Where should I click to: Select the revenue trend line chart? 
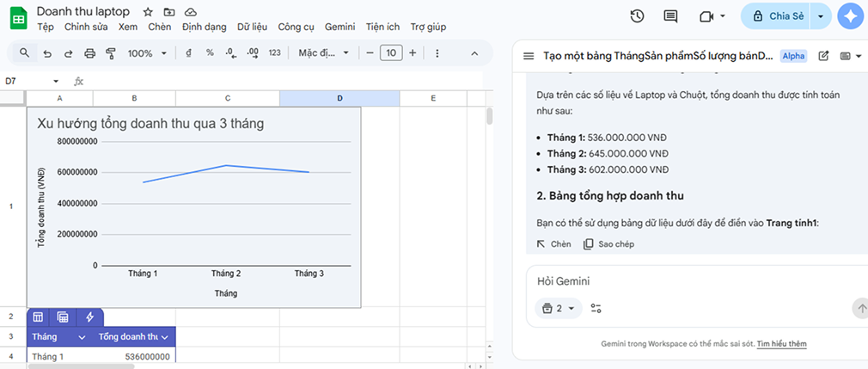pos(193,207)
